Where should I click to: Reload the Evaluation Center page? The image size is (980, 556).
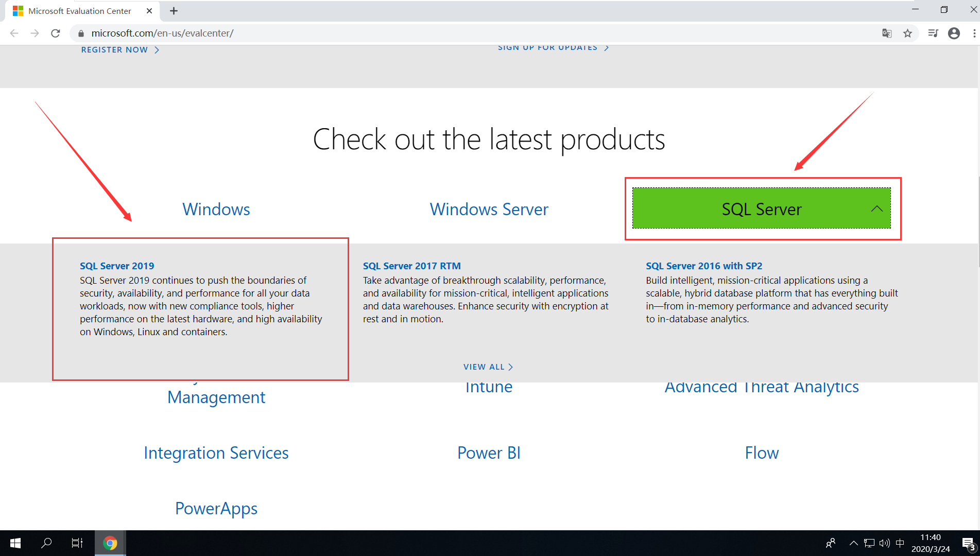[x=56, y=33]
